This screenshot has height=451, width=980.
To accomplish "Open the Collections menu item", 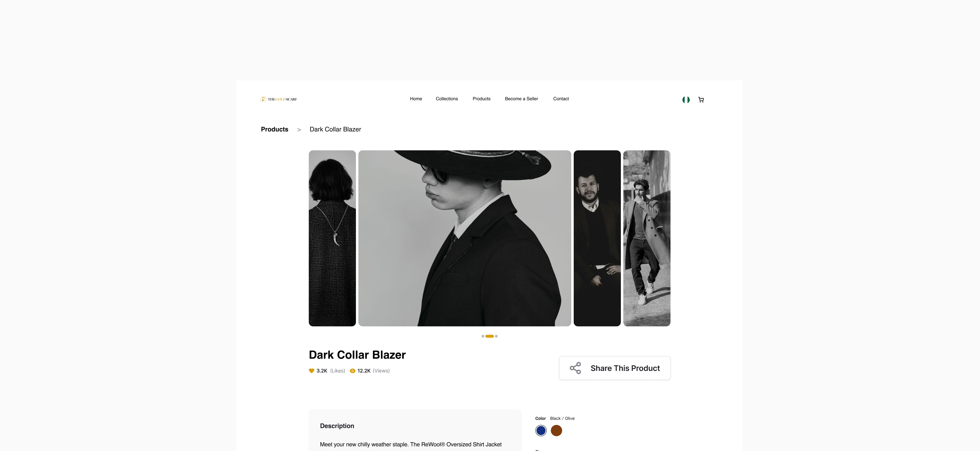I will pyautogui.click(x=447, y=99).
